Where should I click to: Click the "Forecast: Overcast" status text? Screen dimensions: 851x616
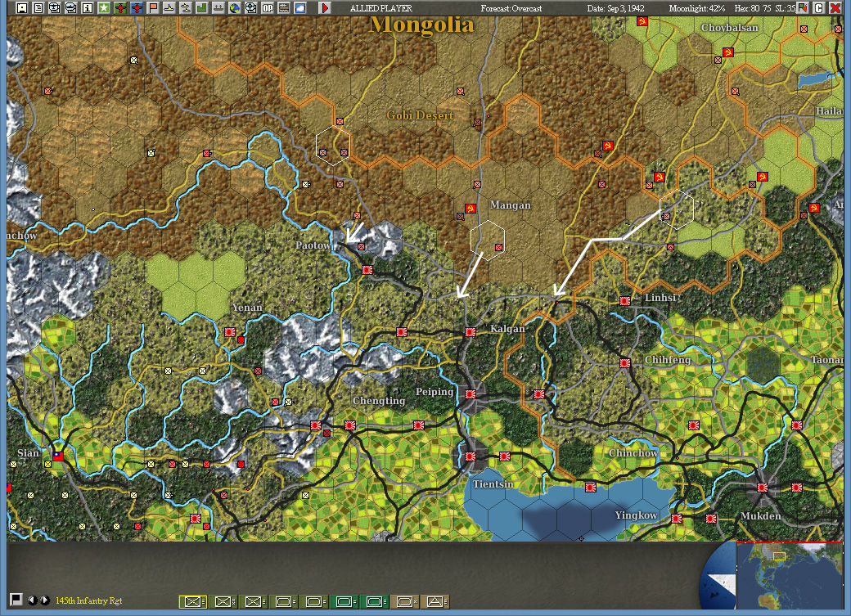pos(511,8)
